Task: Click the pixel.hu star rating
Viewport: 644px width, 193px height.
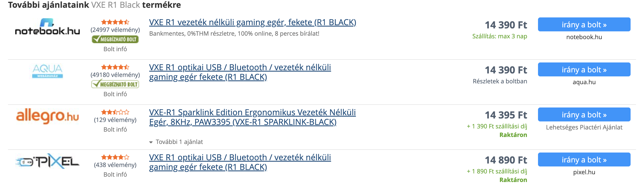Action: [115, 157]
